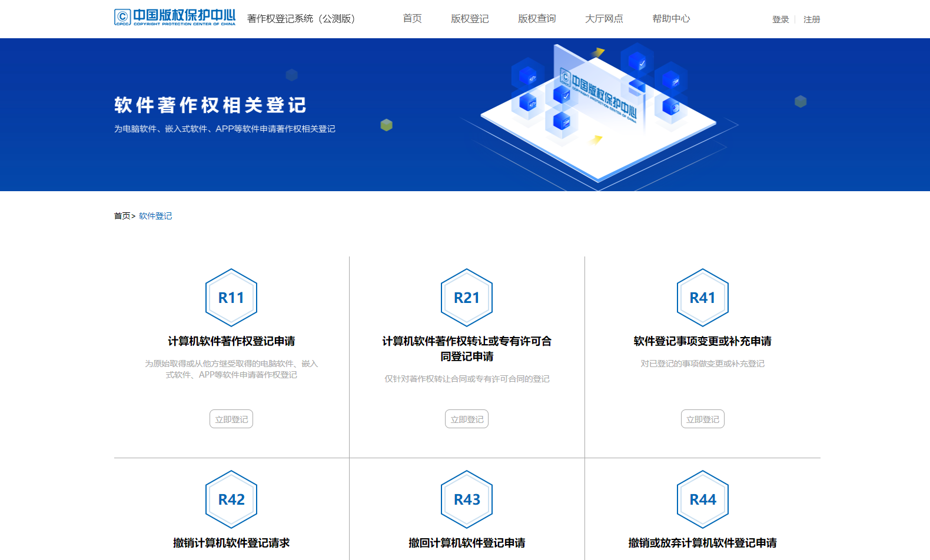Click the R21 hexagon icon
The image size is (930, 560).
click(x=467, y=298)
